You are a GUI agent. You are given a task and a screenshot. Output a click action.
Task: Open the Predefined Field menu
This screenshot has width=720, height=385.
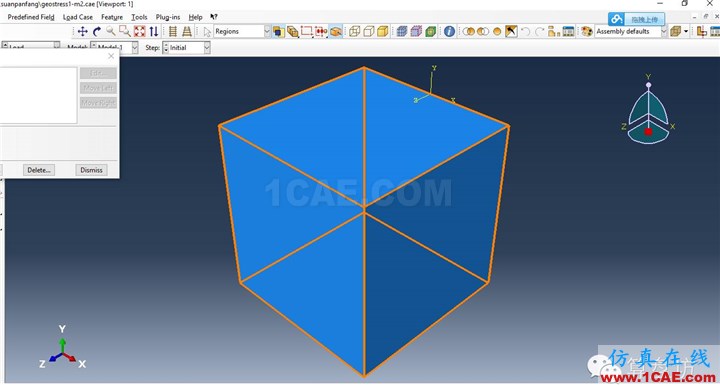click(x=31, y=17)
